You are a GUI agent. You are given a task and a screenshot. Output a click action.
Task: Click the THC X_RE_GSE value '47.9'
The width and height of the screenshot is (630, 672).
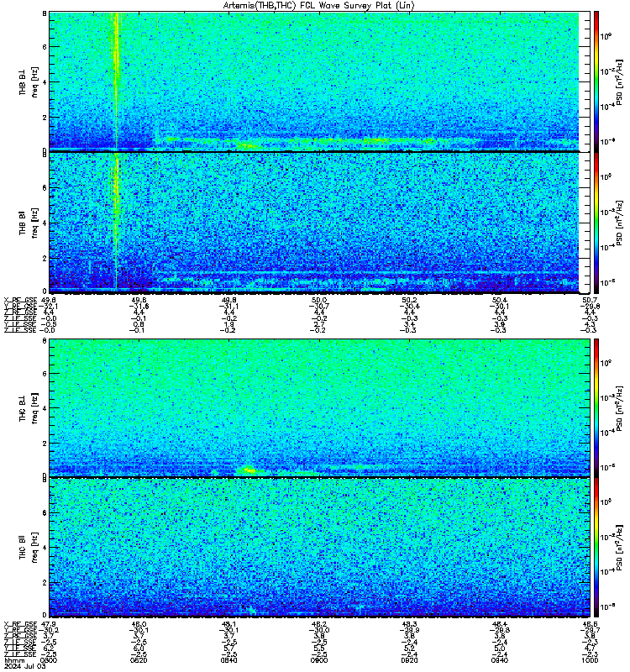click(x=48, y=624)
